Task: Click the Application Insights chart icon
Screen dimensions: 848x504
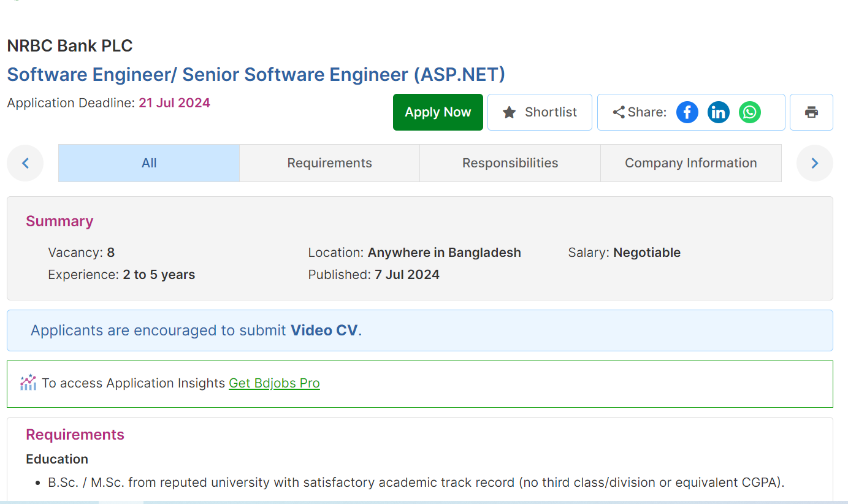Action: (28, 383)
